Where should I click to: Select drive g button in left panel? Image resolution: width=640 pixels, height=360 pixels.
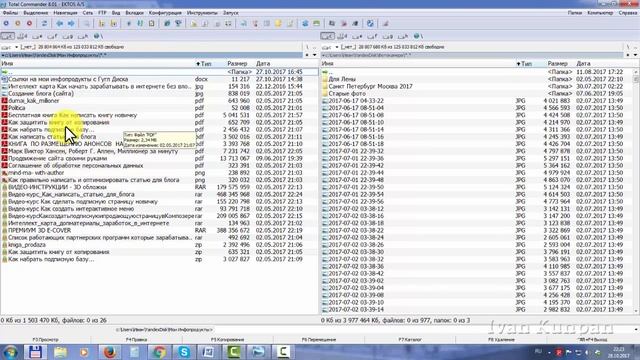click(68, 36)
